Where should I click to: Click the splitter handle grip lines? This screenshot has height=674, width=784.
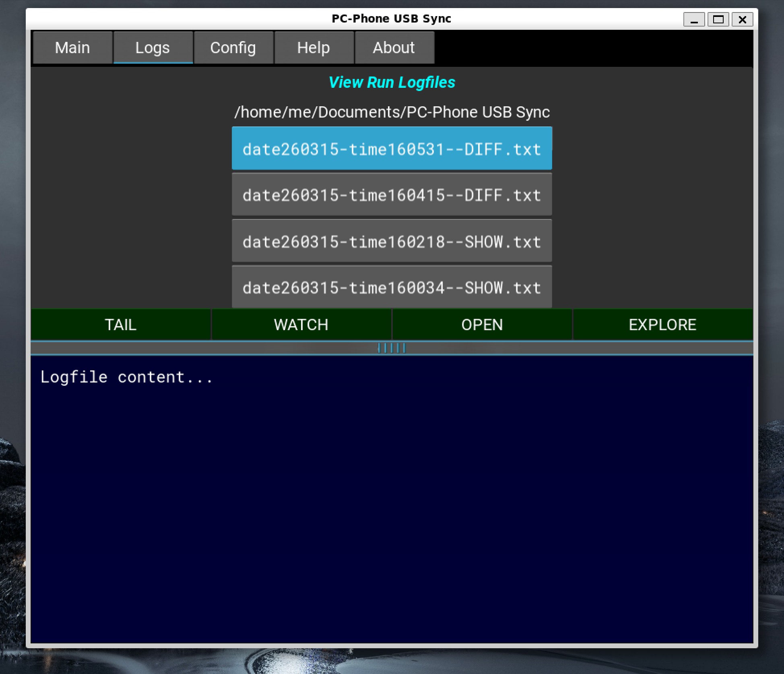click(x=392, y=348)
